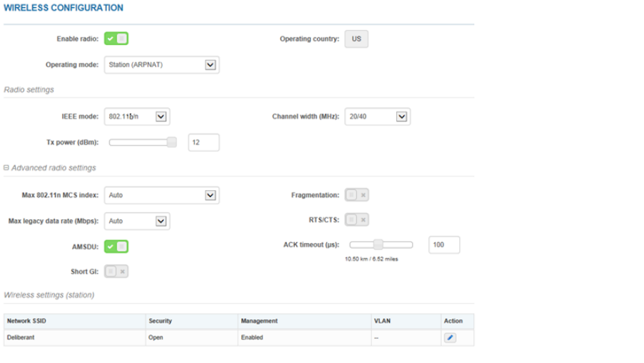
Task: Click the ACK timeout value field
Action: point(444,245)
